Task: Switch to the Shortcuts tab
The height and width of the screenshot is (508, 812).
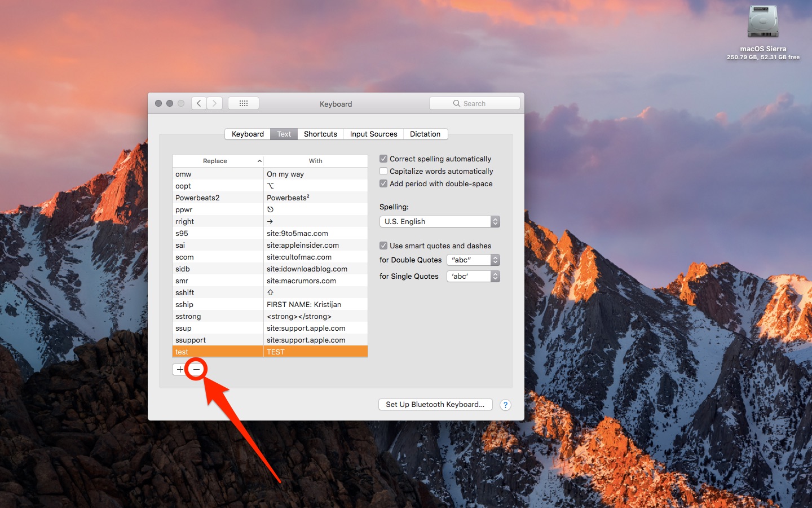Action: point(320,134)
